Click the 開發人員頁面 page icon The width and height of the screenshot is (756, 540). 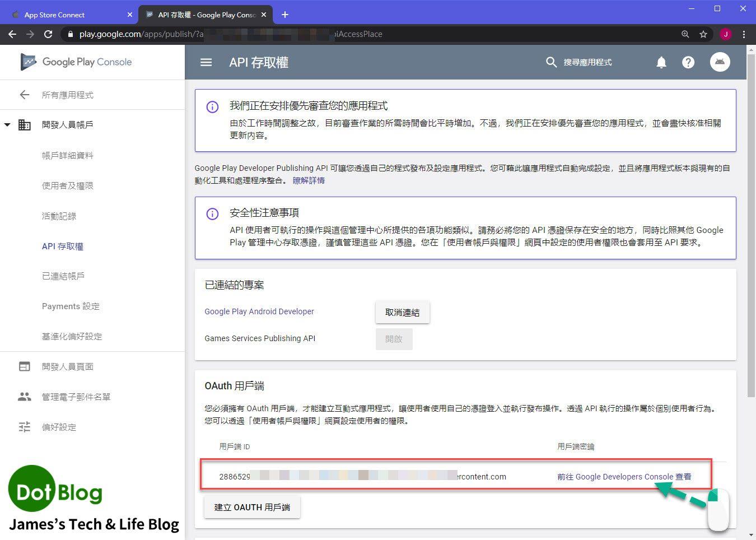(25, 366)
